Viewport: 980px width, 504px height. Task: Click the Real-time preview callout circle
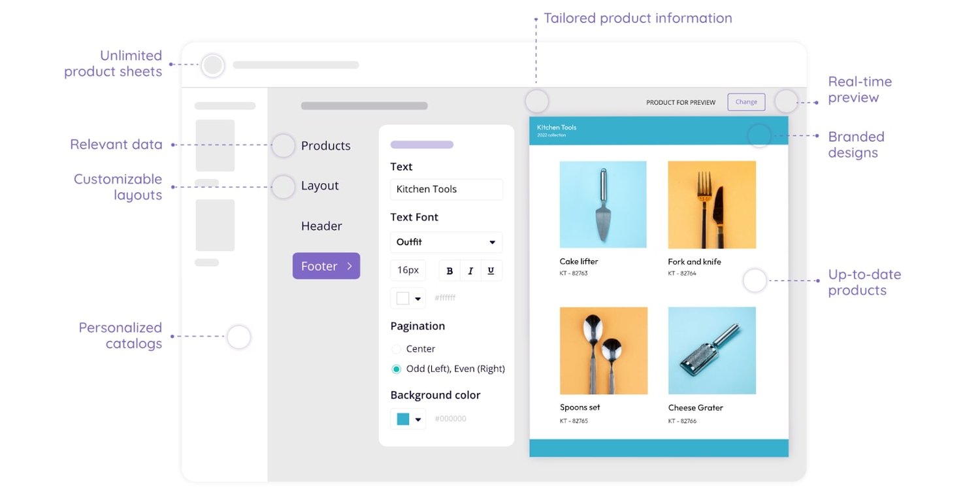pyautogui.click(x=786, y=101)
